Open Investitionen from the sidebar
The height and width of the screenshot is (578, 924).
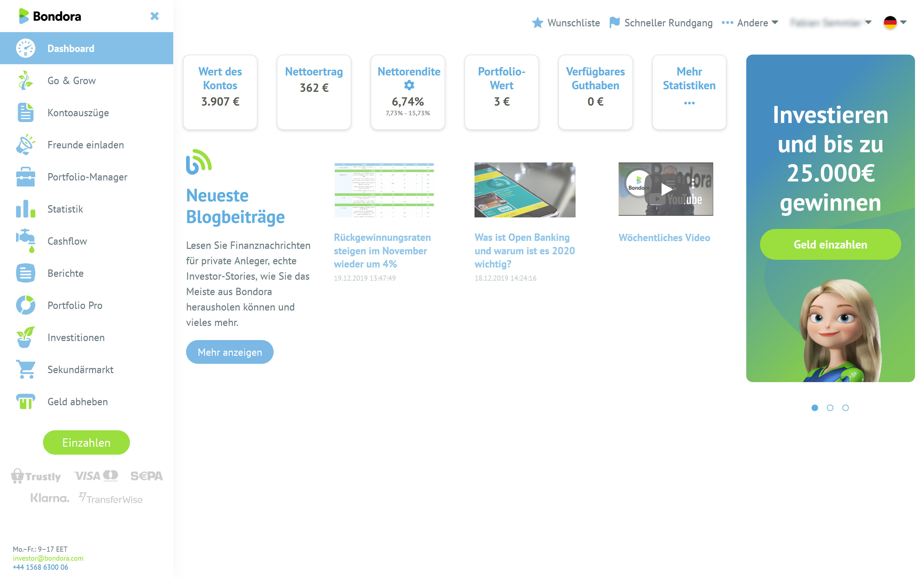pos(87,337)
